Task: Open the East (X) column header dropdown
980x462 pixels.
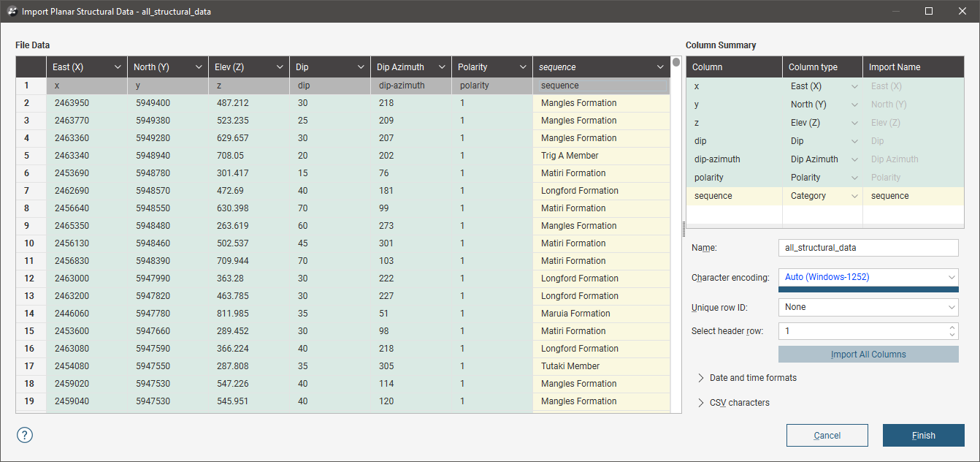Action: click(x=118, y=67)
